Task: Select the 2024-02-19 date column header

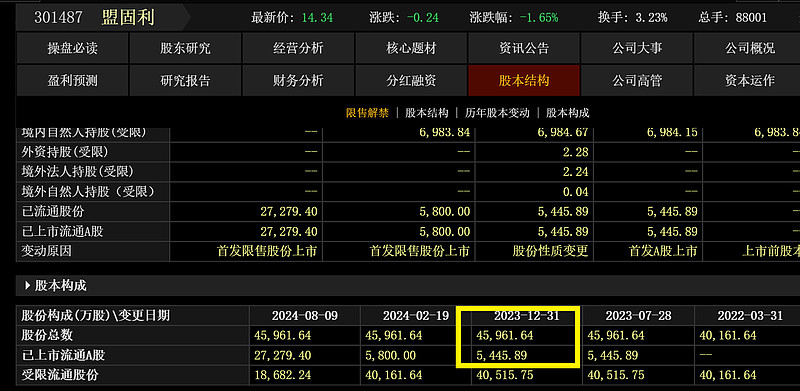Action: (x=416, y=315)
